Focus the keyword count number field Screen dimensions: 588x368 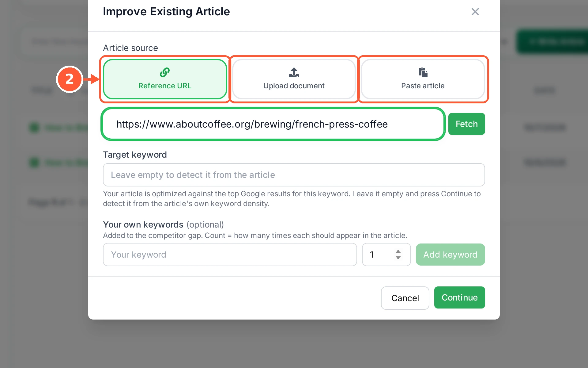tap(386, 255)
